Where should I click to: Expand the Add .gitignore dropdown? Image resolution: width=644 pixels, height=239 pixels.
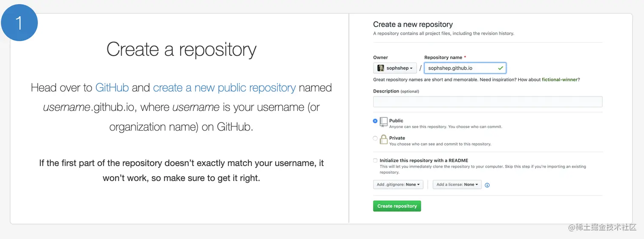click(x=398, y=184)
